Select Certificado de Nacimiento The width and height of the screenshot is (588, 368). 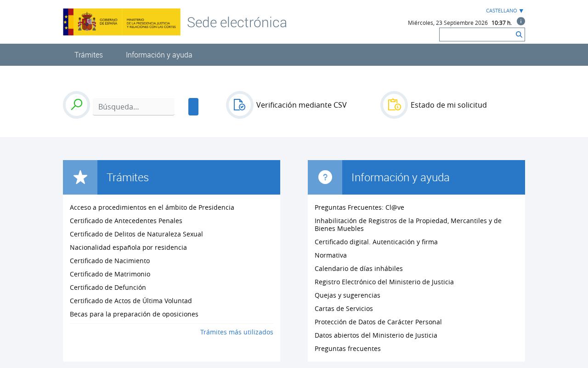tap(110, 261)
